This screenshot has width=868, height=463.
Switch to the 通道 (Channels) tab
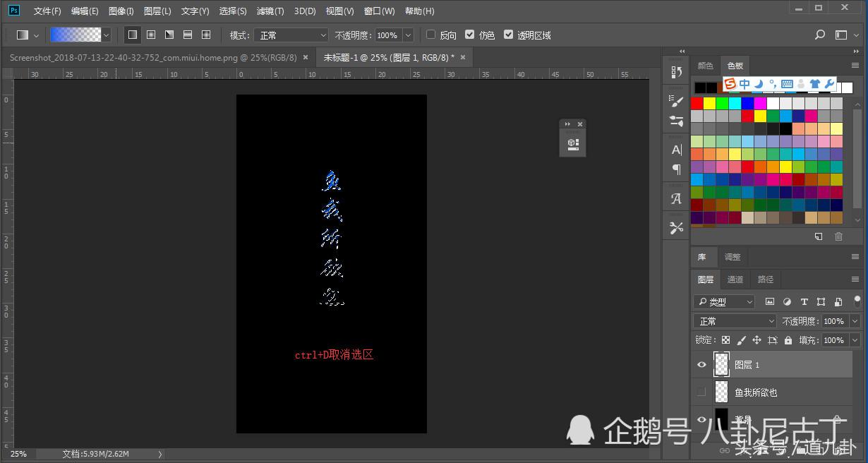[735, 279]
